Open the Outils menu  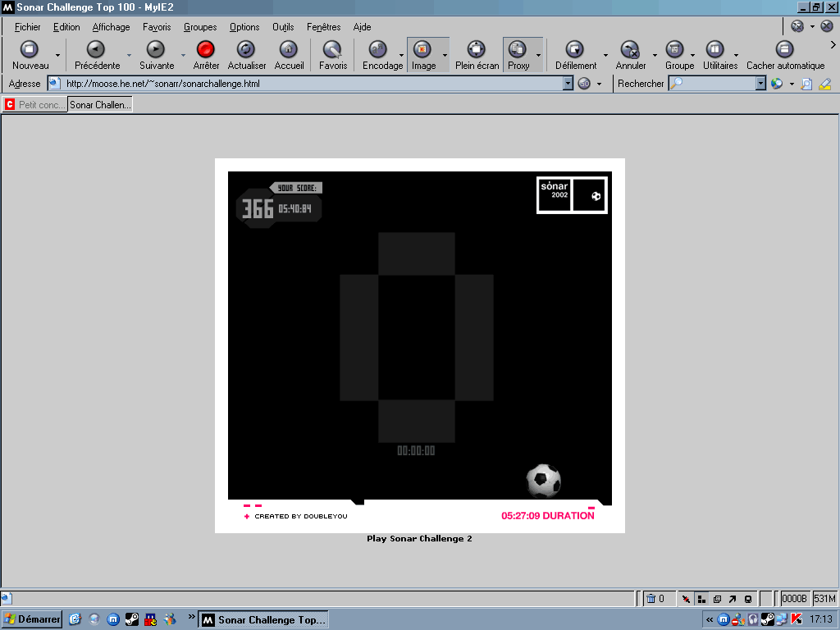(283, 27)
